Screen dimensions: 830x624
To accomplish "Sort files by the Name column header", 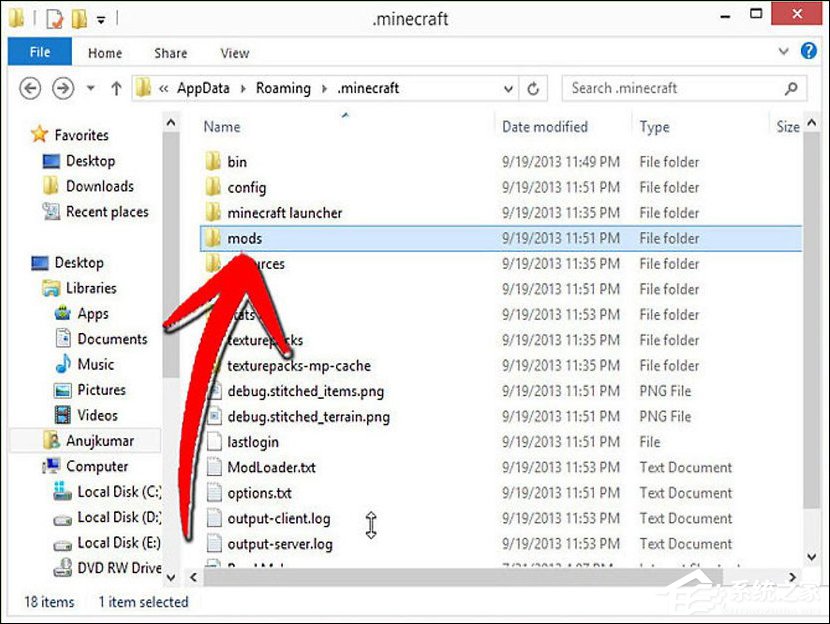I will (x=221, y=126).
